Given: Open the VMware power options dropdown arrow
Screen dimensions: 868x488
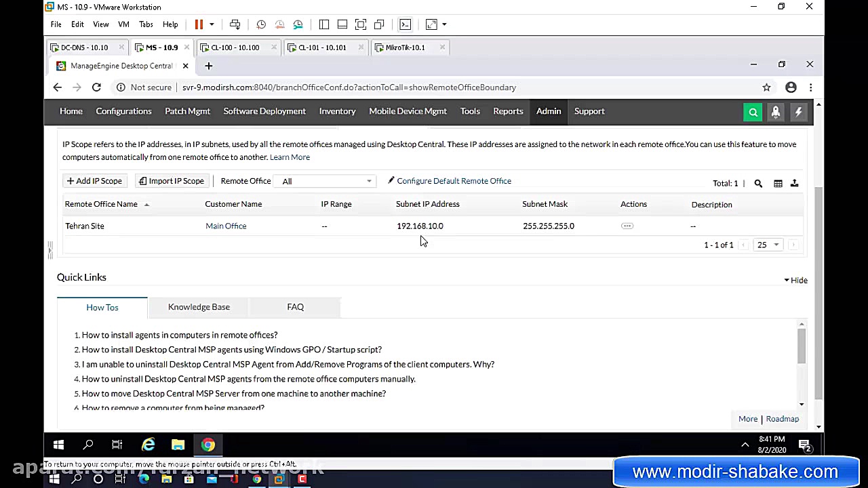Looking at the screenshot, I should pyautogui.click(x=212, y=24).
